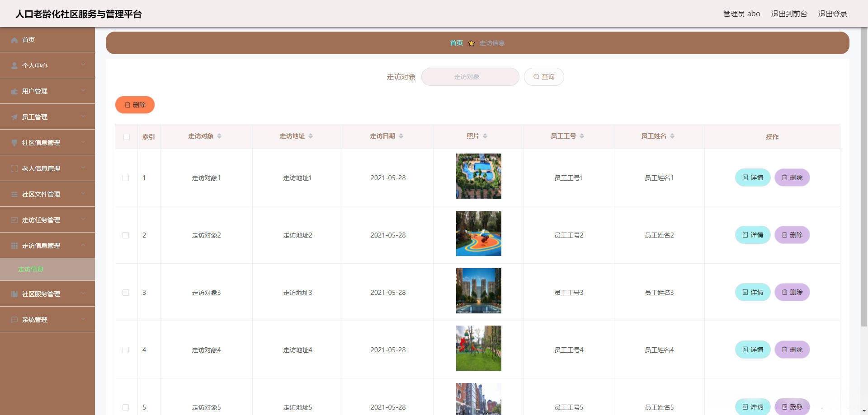Click the orange 删除 batch delete button

click(x=135, y=105)
